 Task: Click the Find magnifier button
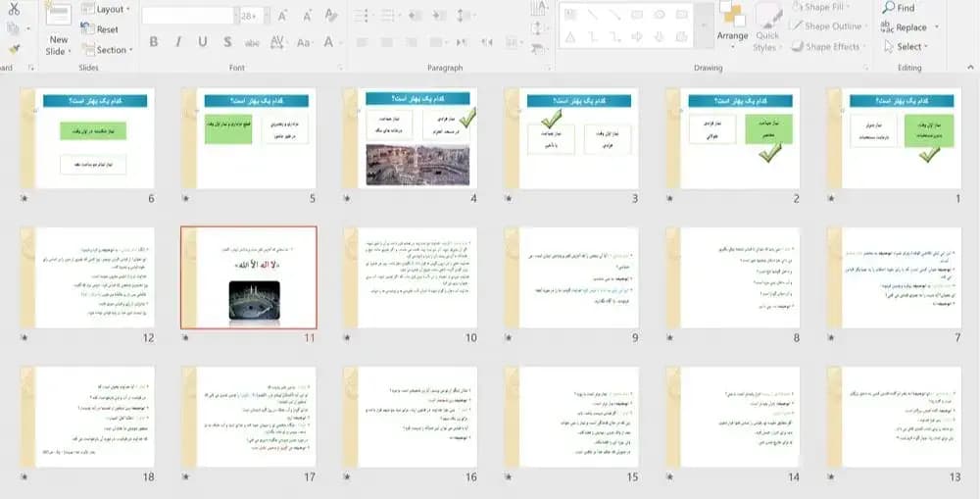click(x=898, y=8)
